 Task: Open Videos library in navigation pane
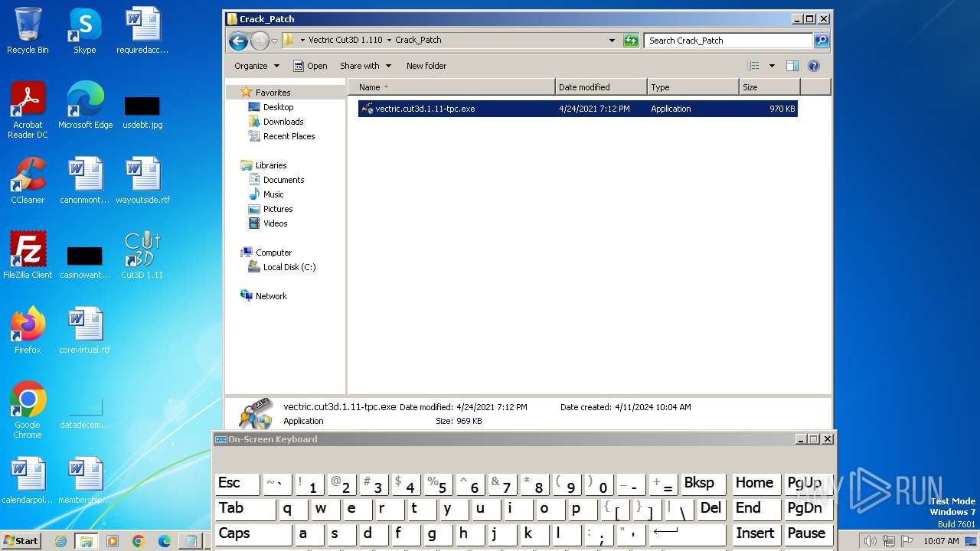pos(275,223)
